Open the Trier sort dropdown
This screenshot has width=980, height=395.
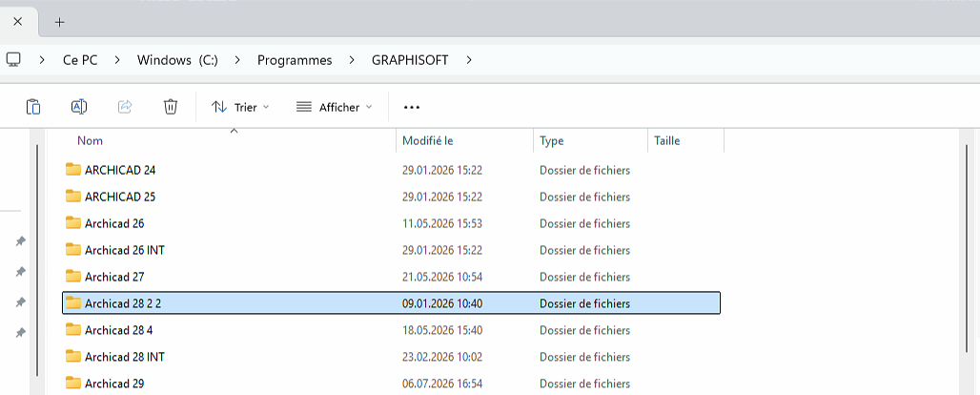240,107
